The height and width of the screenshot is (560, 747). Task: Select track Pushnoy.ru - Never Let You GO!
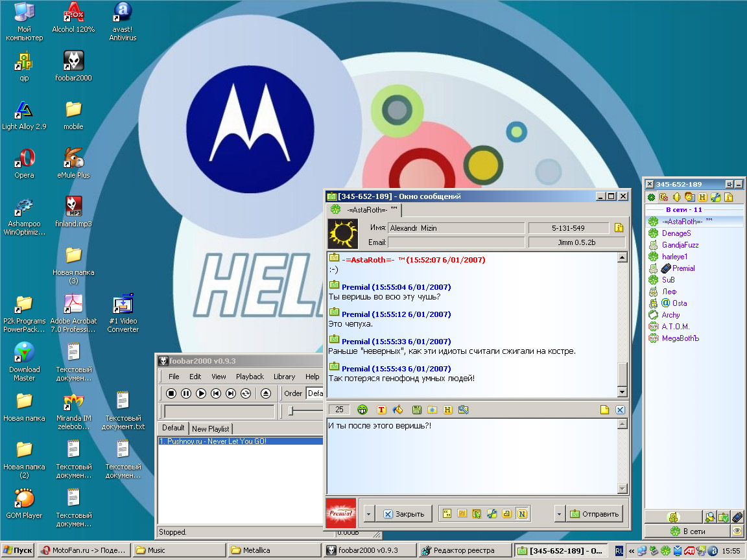click(x=241, y=441)
